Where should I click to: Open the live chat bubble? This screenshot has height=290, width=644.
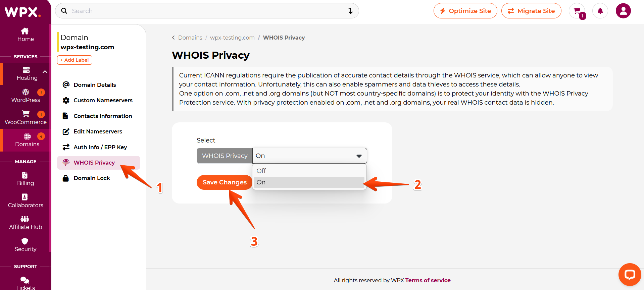[630, 275]
